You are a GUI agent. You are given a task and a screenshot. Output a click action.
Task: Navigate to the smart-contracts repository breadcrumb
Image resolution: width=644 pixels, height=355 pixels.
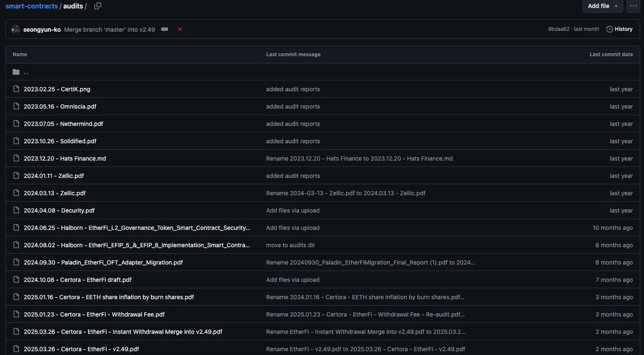32,6
